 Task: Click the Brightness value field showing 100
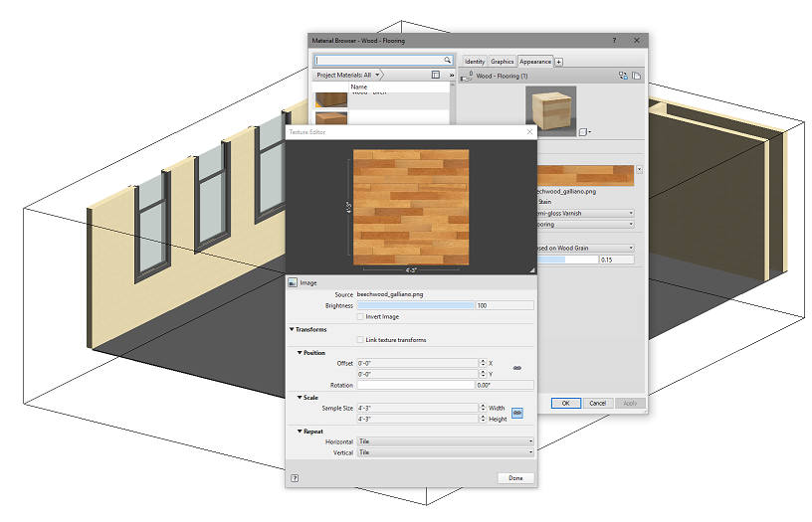(x=505, y=306)
